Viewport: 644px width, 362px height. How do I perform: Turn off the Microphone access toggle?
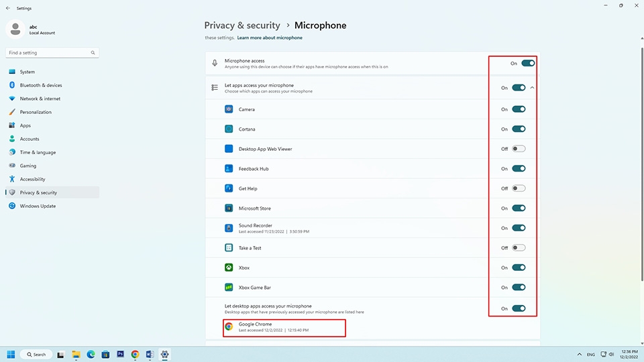(528, 63)
